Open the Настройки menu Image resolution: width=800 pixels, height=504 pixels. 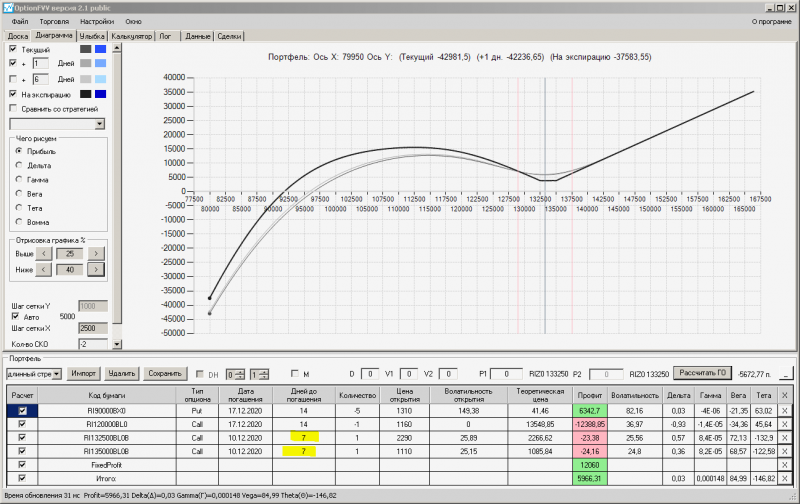pos(97,21)
